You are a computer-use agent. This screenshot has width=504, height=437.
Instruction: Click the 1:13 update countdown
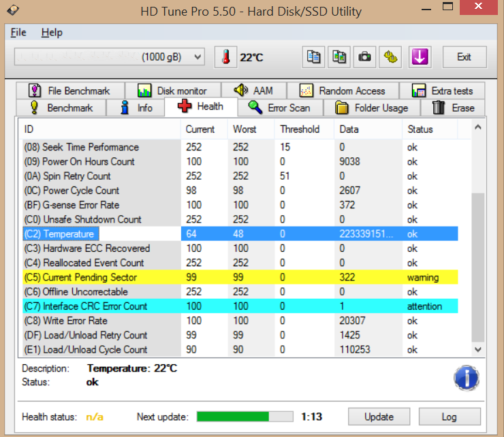pos(311,417)
